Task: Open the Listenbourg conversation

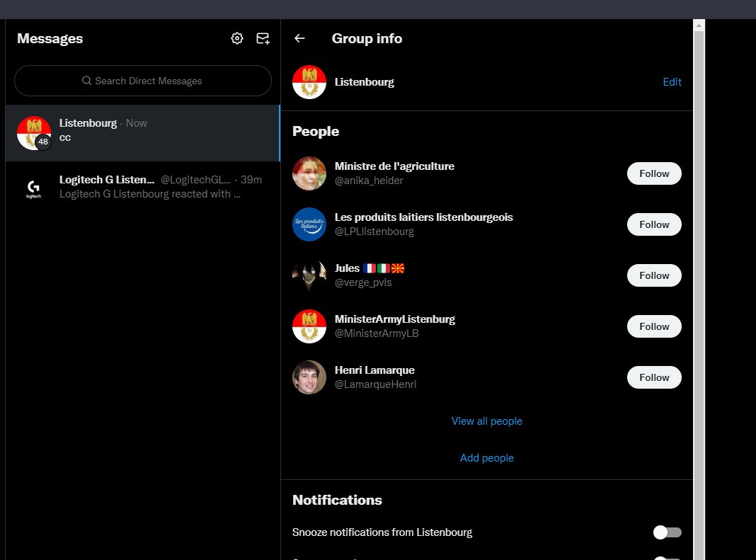Action: tap(143, 133)
